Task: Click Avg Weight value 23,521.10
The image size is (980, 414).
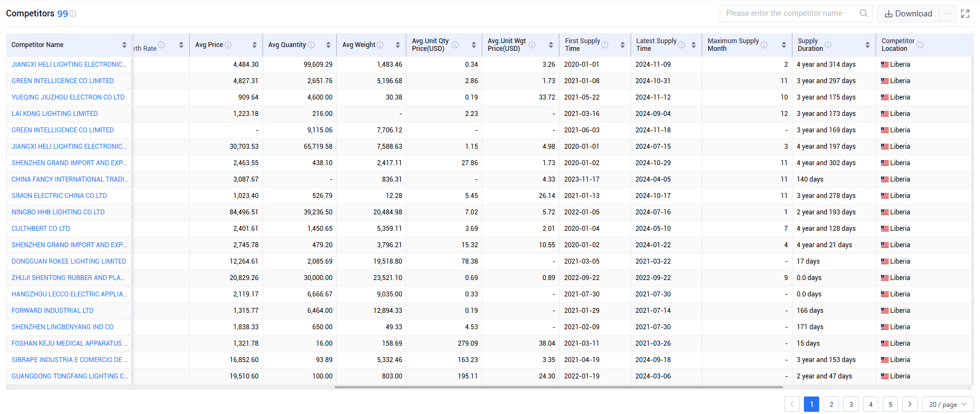Action: click(x=388, y=278)
